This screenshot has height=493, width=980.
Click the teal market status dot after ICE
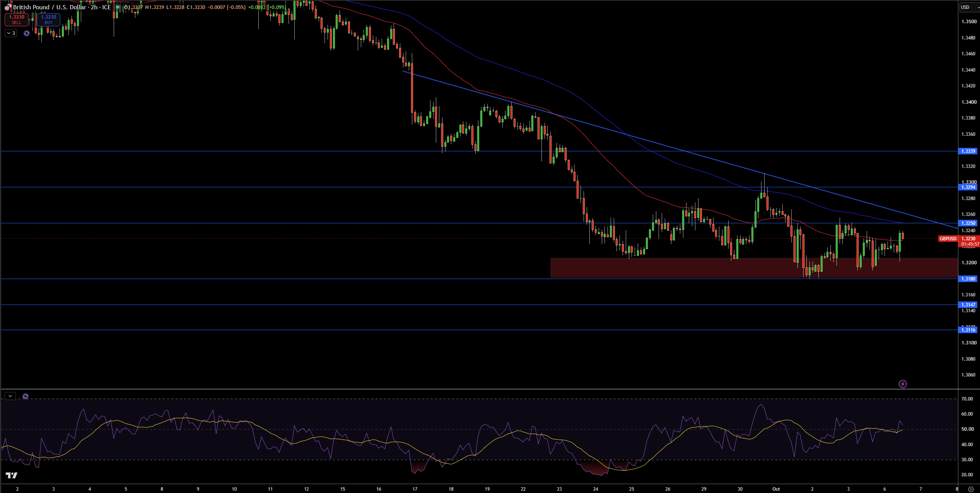(118, 7)
